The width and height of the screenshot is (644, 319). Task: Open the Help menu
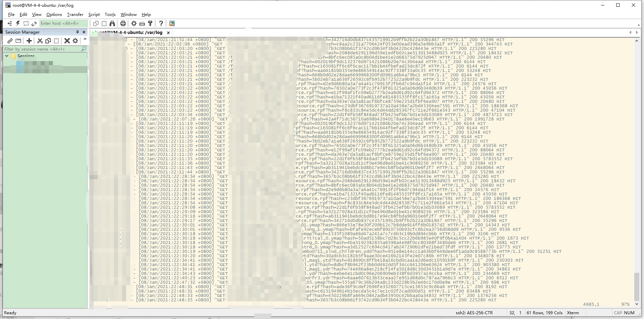point(146,15)
